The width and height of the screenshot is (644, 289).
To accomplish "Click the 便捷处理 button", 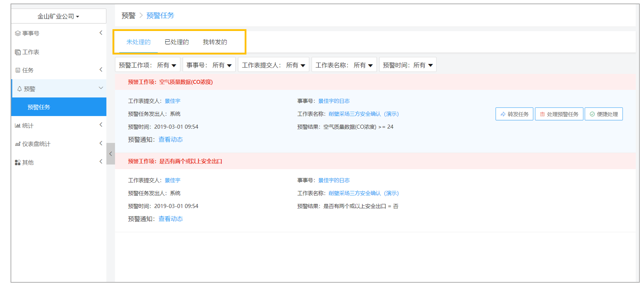I will 604,114.
